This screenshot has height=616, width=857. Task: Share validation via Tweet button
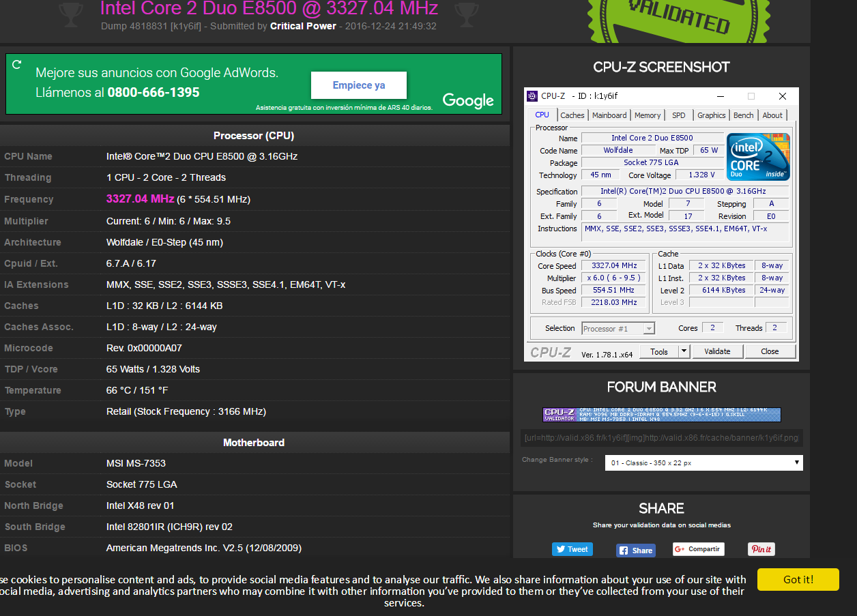(572, 549)
